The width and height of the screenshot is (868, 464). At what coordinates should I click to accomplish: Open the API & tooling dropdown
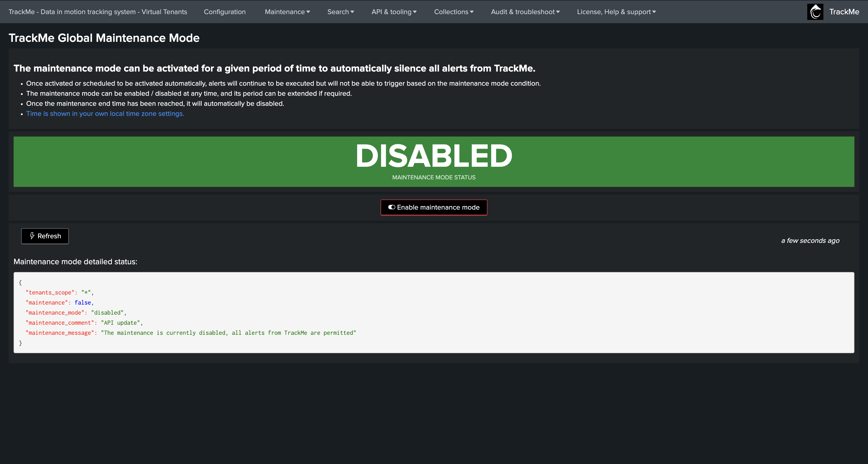click(394, 12)
